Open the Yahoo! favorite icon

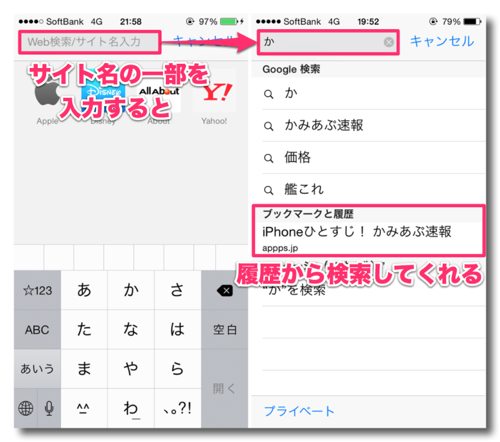pyautogui.click(x=214, y=92)
